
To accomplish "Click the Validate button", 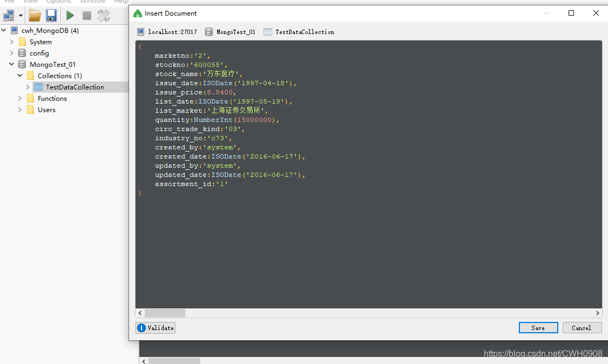I will pos(156,328).
